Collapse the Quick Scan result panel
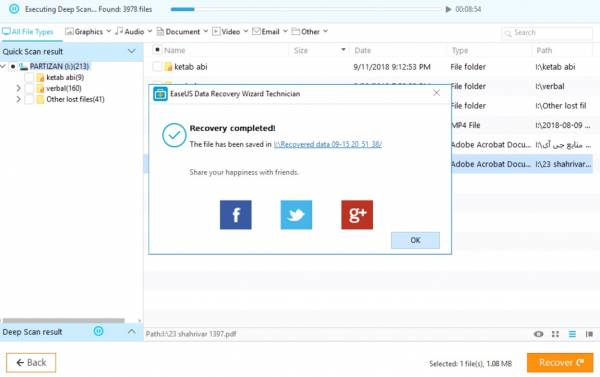This screenshot has height=377, width=600. [x=132, y=51]
